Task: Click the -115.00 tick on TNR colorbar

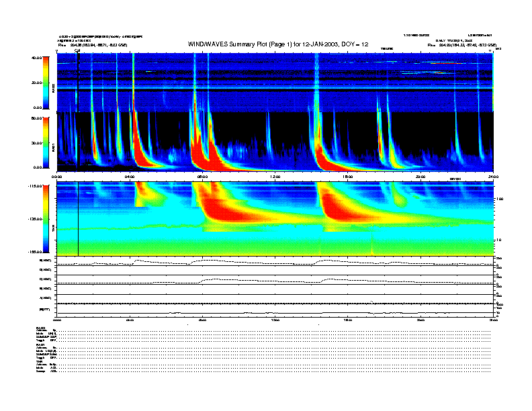Action: coord(35,186)
